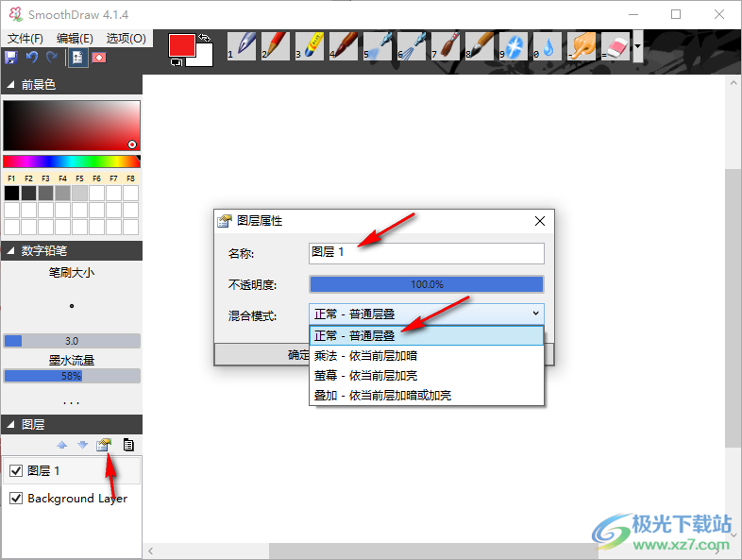Click the vertical scrollbar of the canvas
This screenshot has width=742, height=560.
click(x=733, y=308)
